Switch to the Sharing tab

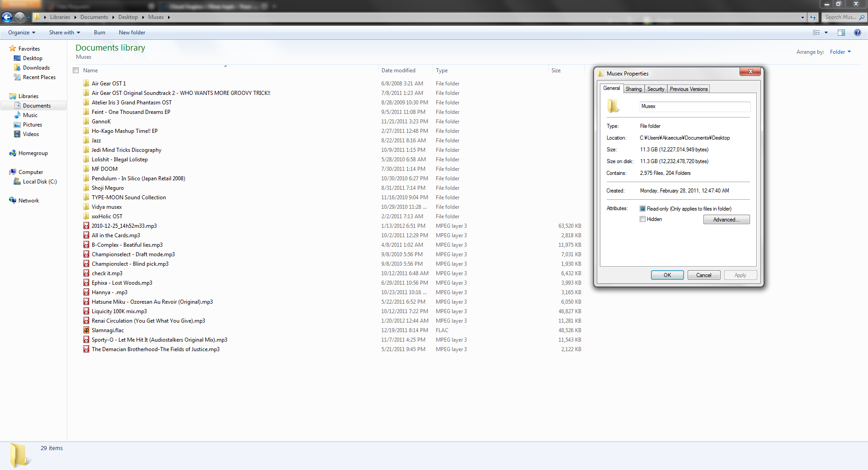(633, 89)
